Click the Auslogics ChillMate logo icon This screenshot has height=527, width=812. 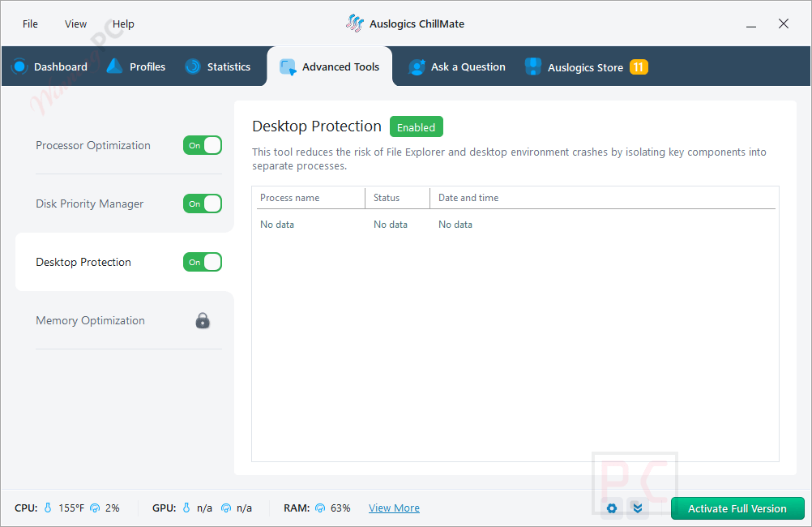pos(355,24)
